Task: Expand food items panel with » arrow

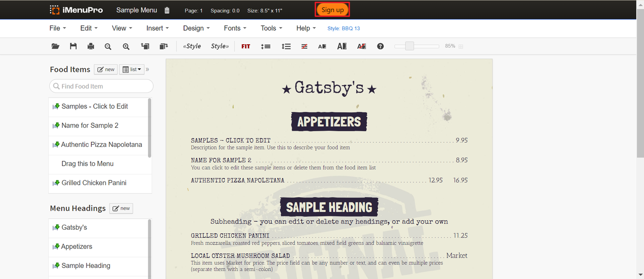Action: point(147,69)
